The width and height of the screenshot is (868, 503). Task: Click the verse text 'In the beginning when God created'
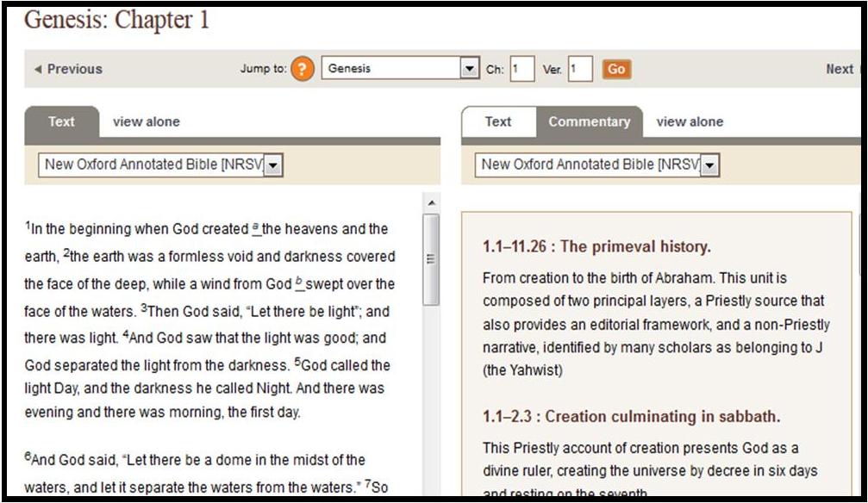pos(140,229)
